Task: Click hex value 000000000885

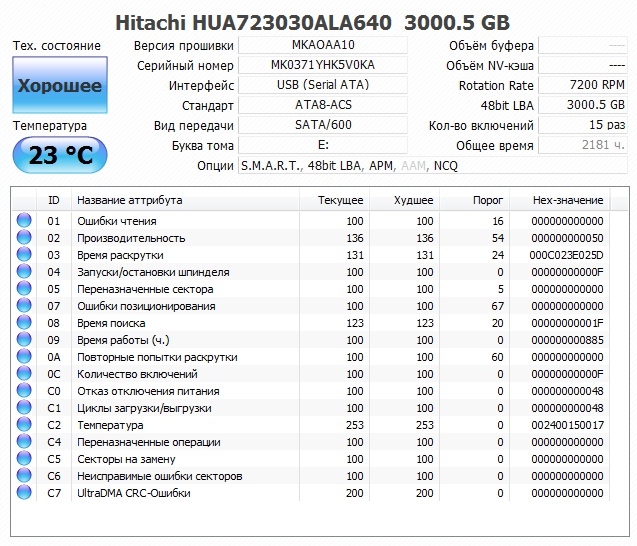Action: [568, 340]
